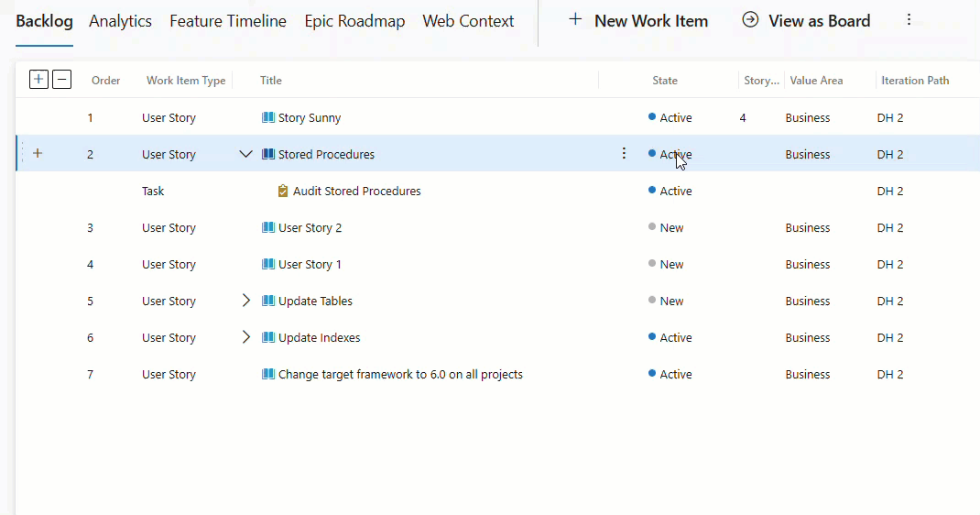980x515 pixels.
Task: Click the grey state dot of Update Tables
Action: click(x=652, y=300)
